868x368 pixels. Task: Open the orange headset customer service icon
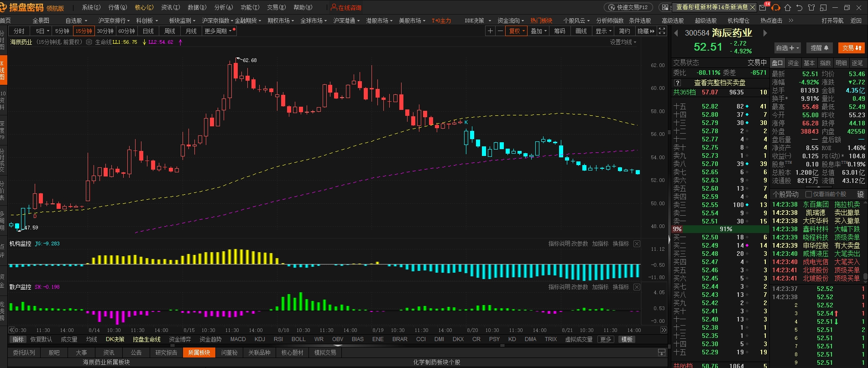coord(776,7)
